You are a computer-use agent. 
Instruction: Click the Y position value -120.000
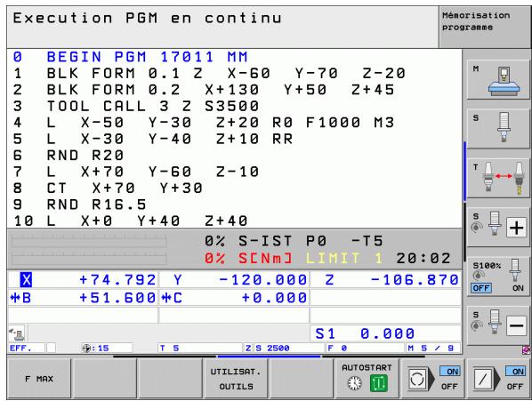[262, 280]
